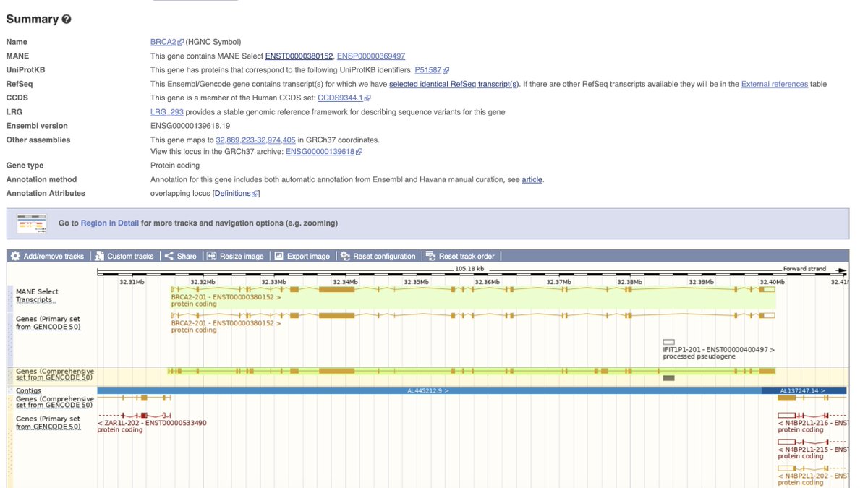868x488 pixels.
Task: Click the Contigs track label
Action: 29,390
